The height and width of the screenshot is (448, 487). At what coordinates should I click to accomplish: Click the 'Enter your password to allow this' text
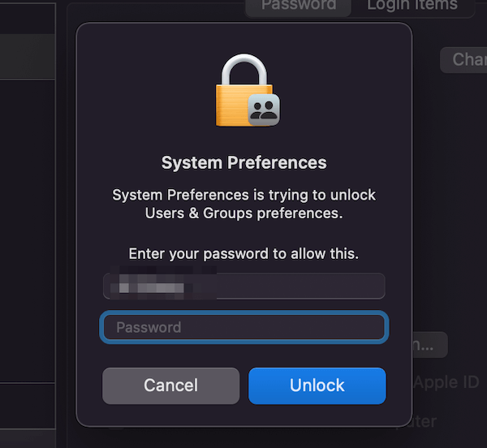tap(243, 254)
